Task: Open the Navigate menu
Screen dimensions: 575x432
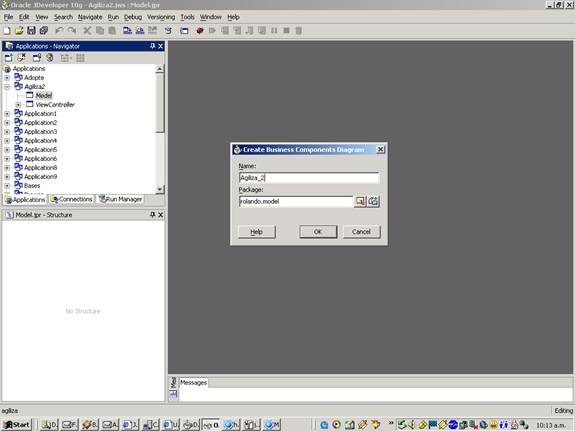Action: (90, 17)
